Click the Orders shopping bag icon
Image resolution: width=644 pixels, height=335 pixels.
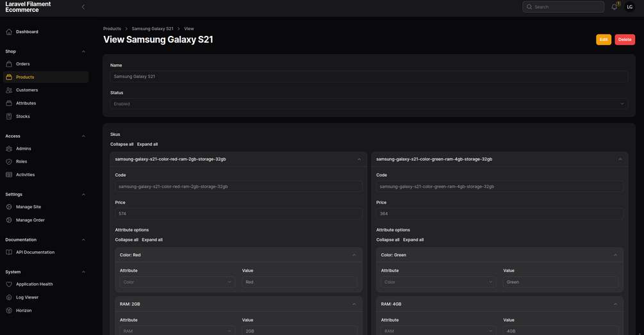point(9,64)
